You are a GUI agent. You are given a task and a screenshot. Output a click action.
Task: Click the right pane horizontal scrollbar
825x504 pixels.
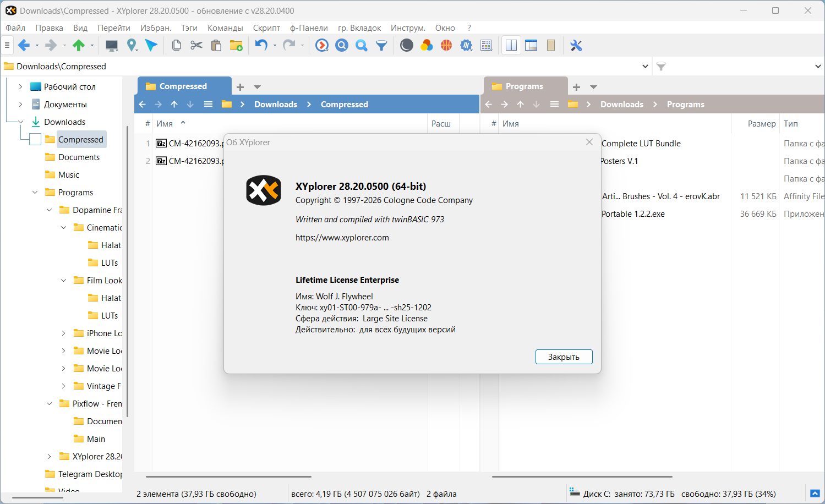[x=582, y=476]
